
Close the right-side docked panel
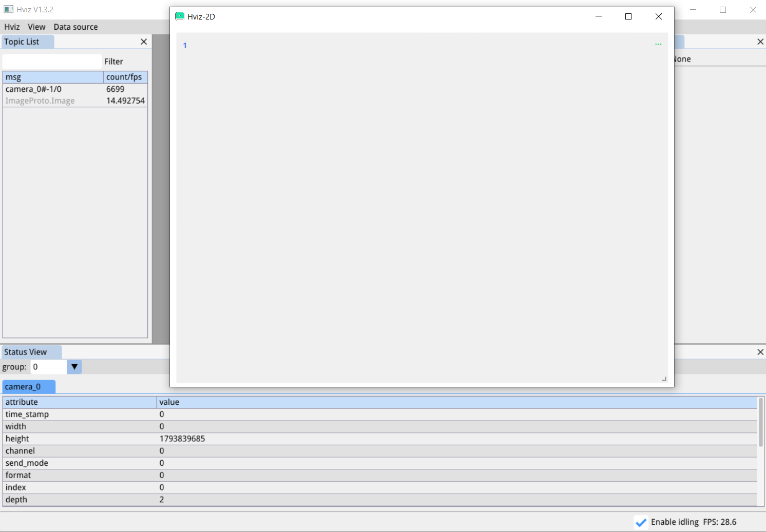760,42
